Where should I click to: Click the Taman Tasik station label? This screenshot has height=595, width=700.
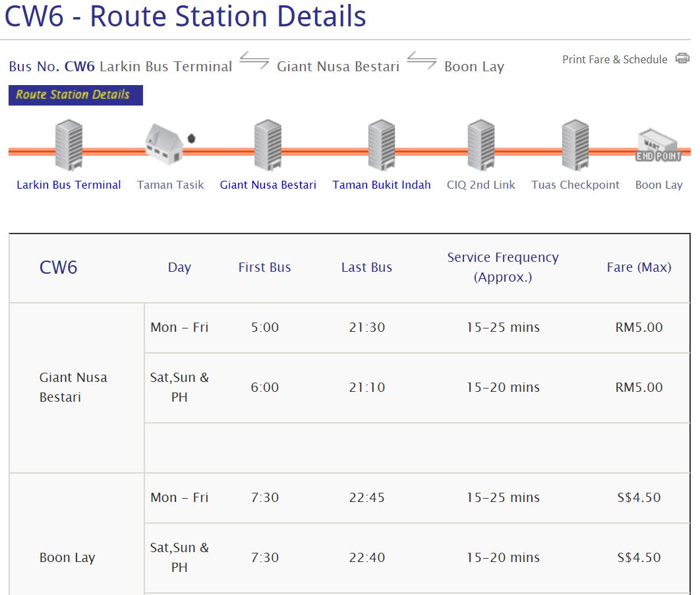[x=170, y=185]
